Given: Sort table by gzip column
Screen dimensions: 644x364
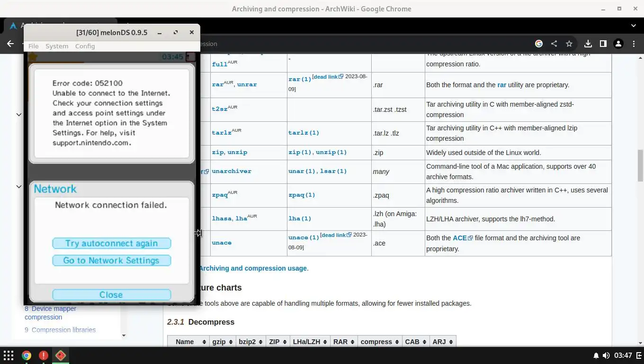Looking at the screenshot, I should pyautogui.click(x=223, y=342).
